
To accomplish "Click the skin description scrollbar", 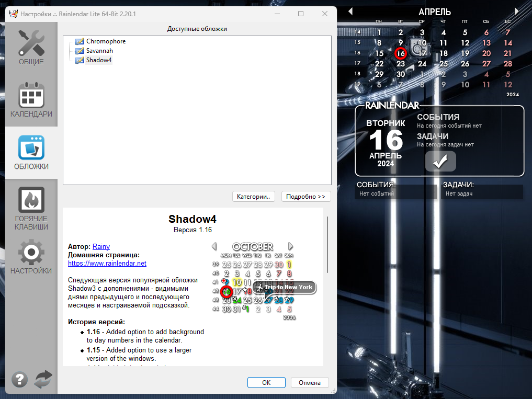I will [327, 245].
